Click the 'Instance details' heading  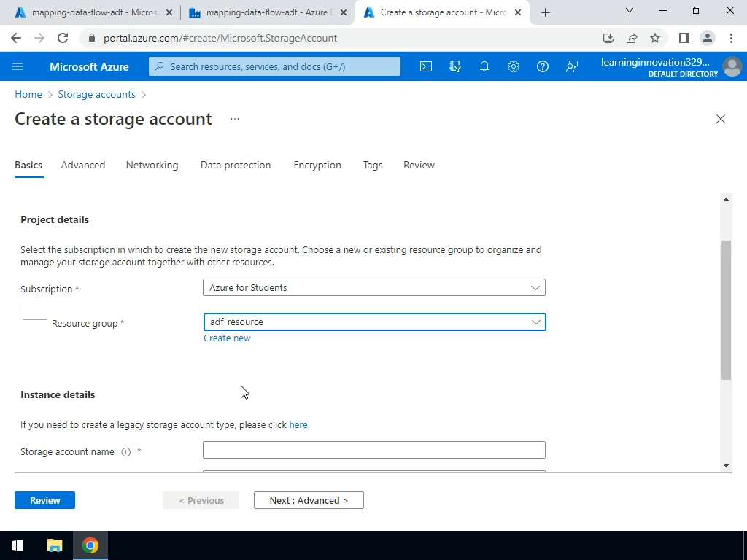click(x=58, y=394)
